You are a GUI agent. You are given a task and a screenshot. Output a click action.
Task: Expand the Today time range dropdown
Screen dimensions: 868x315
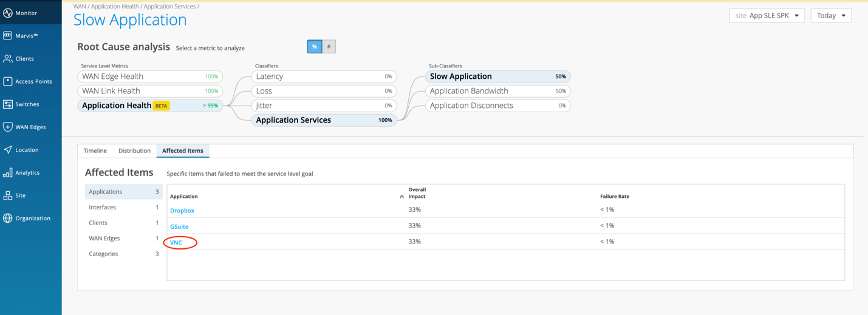coord(830,16)
